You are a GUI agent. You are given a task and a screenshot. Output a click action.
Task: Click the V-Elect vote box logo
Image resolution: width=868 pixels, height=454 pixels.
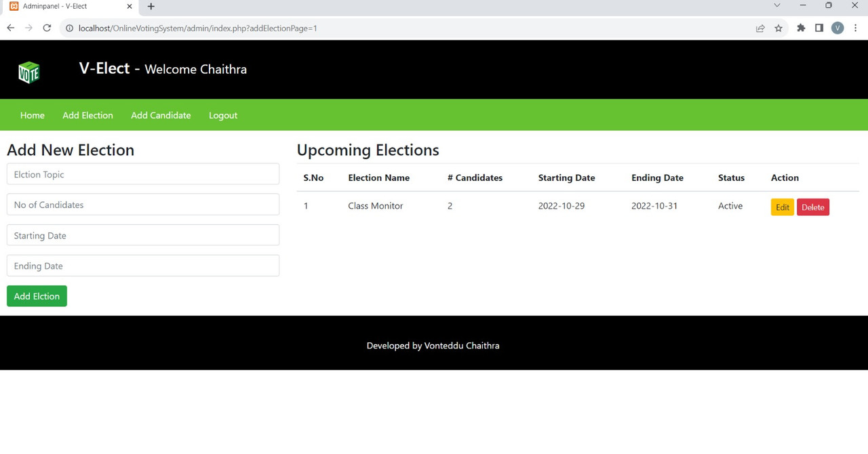[x=28, y=72]
